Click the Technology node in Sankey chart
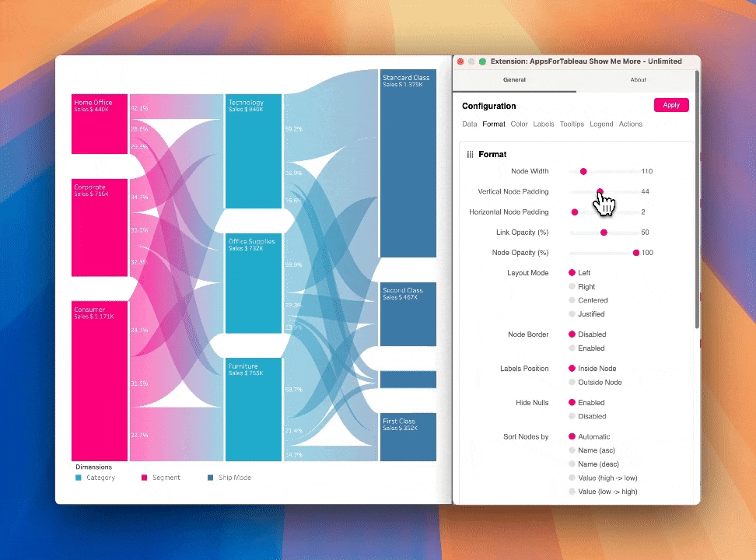 pyautogui.click(x=253, y=152)
